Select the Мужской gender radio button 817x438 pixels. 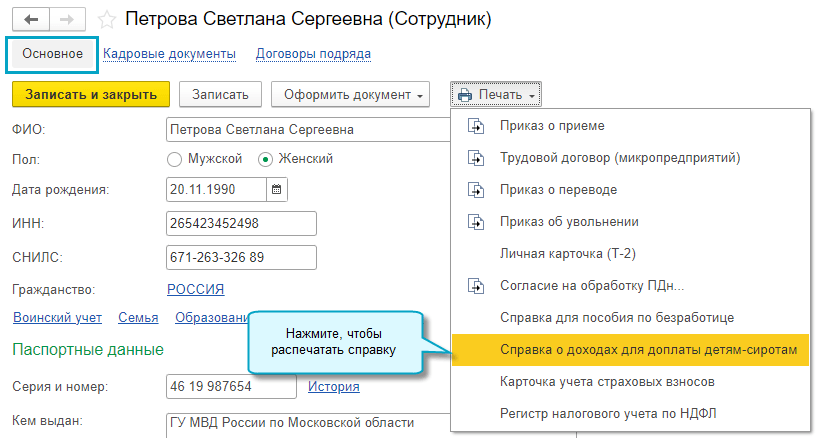pyautogui.click(x=175, y=158)
